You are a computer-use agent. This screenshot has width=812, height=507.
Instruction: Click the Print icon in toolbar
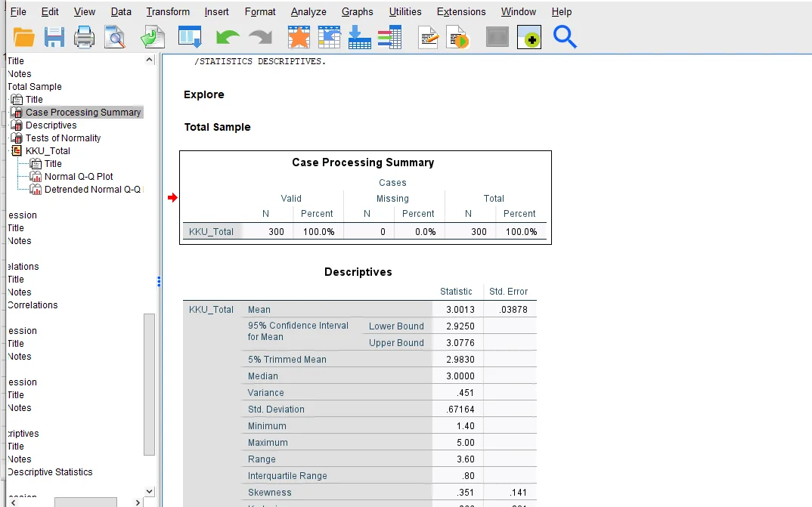(x=85, y=38)
